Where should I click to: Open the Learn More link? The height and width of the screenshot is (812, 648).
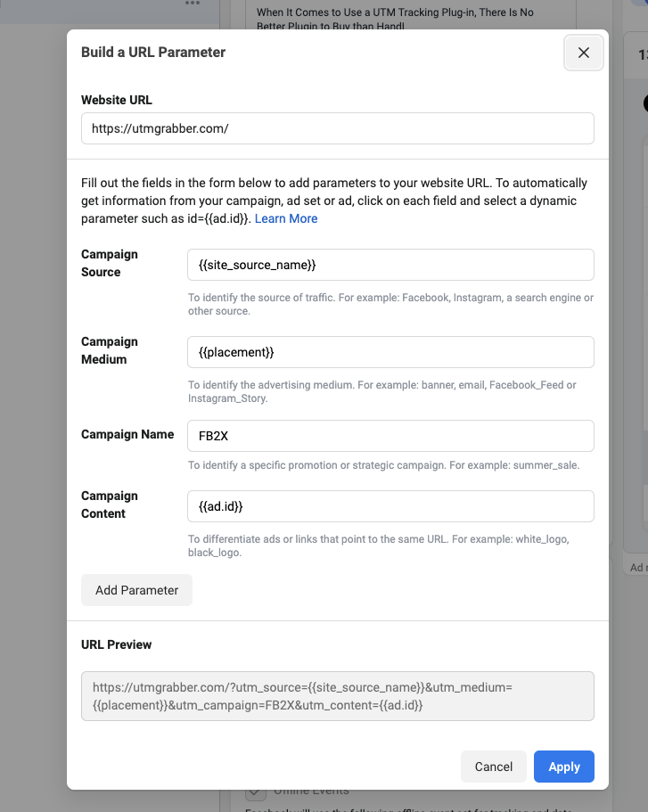[286, 218]
